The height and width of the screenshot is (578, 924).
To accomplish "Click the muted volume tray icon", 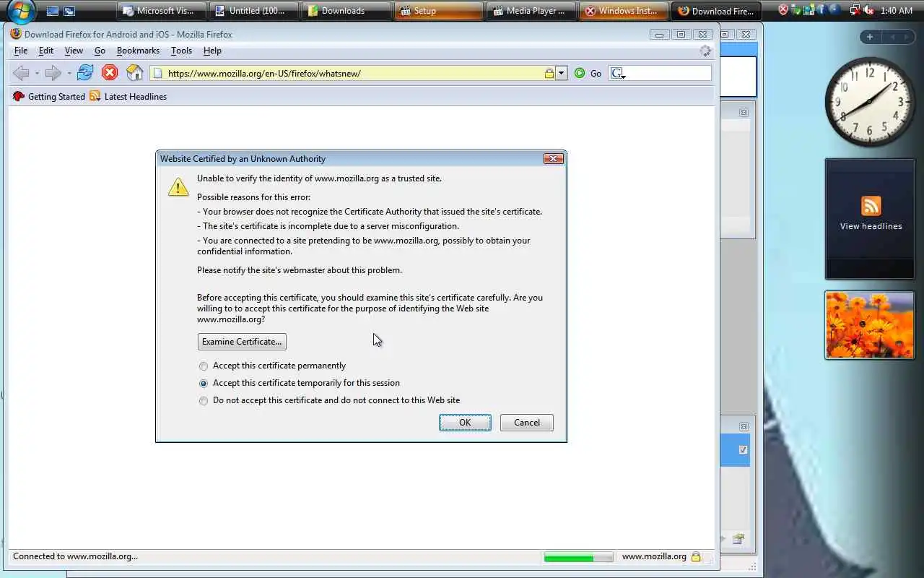I will tap(868, 10).
